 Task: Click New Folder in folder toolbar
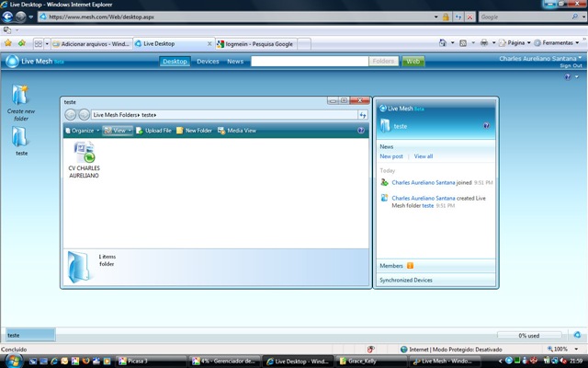pos(194,131)
